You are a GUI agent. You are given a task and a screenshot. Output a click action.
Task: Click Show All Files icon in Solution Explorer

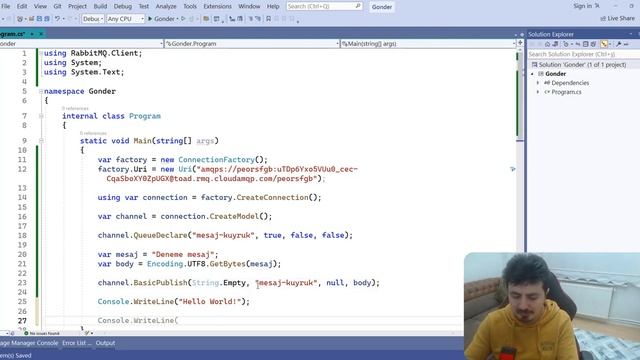pos(593,44)
